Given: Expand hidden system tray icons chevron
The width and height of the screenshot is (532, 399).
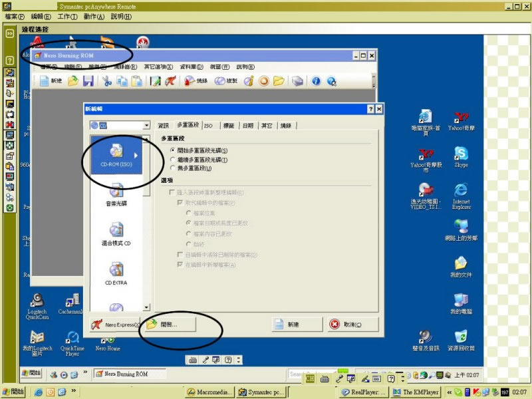Looking at the screenshot, I should pos(450,392).
